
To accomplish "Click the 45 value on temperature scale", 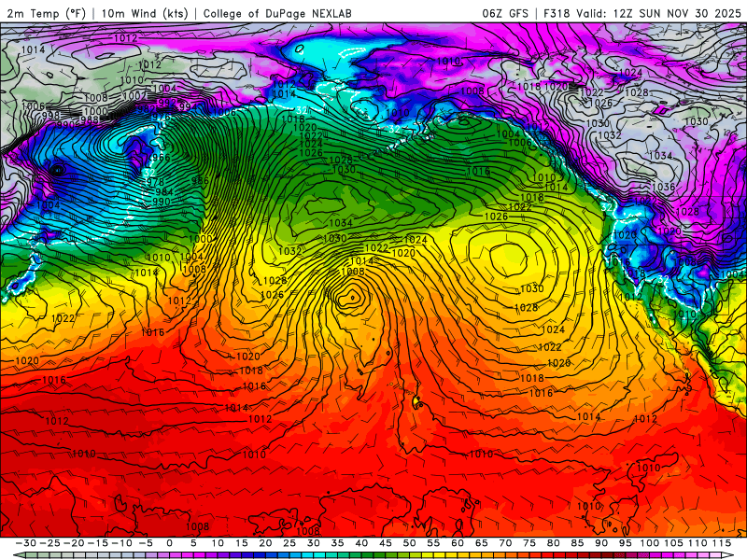I will tap(386, 543).
